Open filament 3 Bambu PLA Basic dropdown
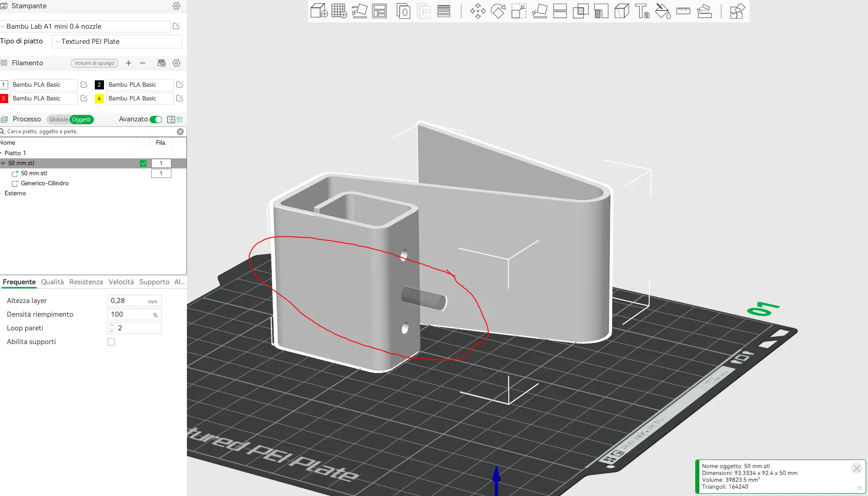Image resolution: width=868 pixels, height=496 pixels. (44, 98)
